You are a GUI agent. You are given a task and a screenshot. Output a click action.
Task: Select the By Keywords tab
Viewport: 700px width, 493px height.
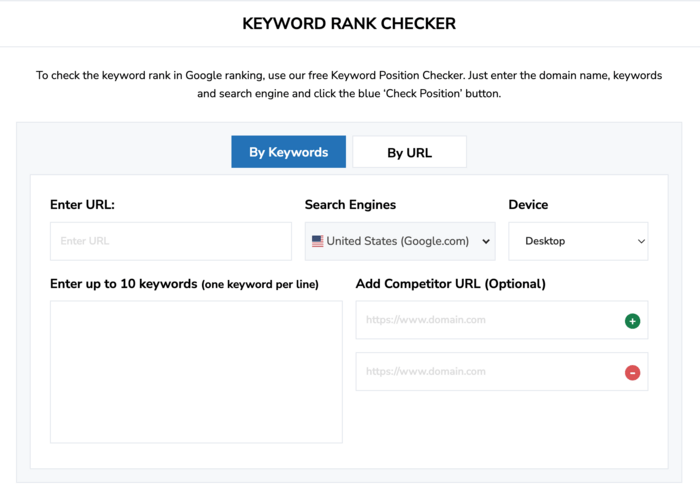click(x=288, y=152)
